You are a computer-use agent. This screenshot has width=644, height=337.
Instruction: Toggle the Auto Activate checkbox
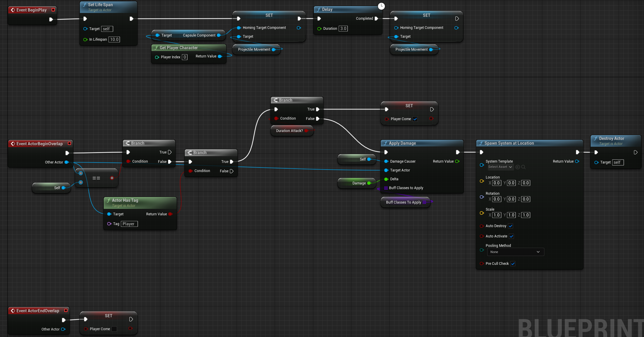click(512, 236)
